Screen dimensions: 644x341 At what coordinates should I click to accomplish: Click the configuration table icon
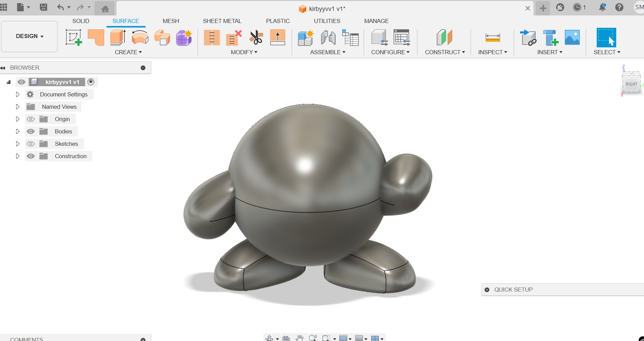click(402, 37)
